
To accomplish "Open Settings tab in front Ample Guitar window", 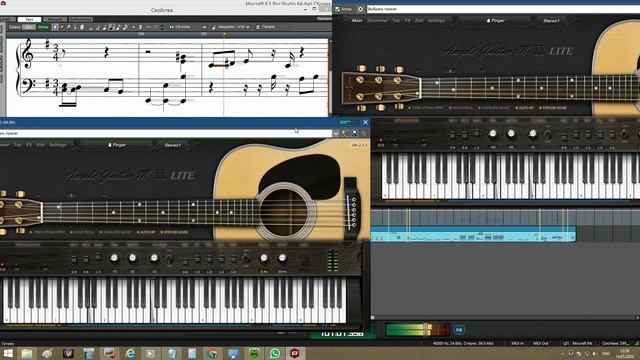I will click(x=58, y=145).
